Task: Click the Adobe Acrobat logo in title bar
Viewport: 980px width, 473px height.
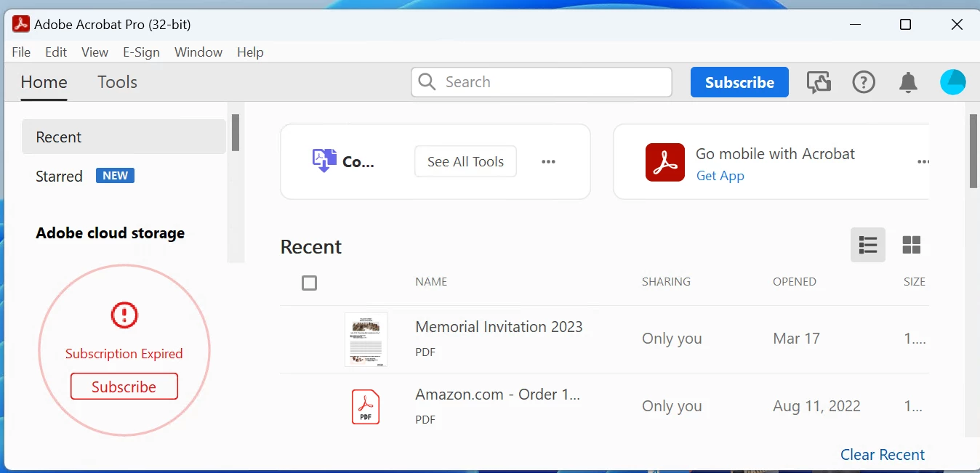Action: tap(21, 24)
